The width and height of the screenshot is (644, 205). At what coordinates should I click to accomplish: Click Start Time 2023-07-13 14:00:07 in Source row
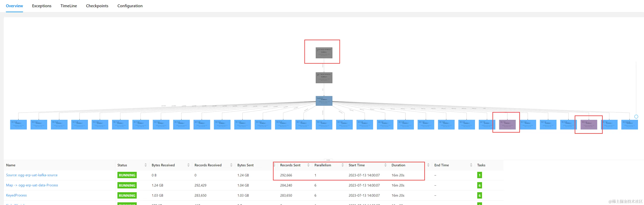click(364, 175)
